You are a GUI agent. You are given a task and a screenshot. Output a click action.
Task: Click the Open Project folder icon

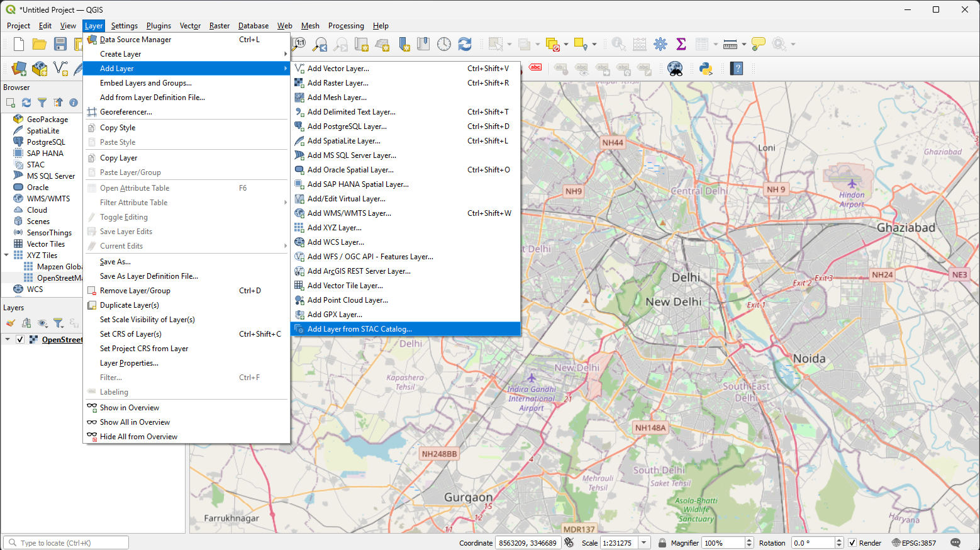point(40,44)
